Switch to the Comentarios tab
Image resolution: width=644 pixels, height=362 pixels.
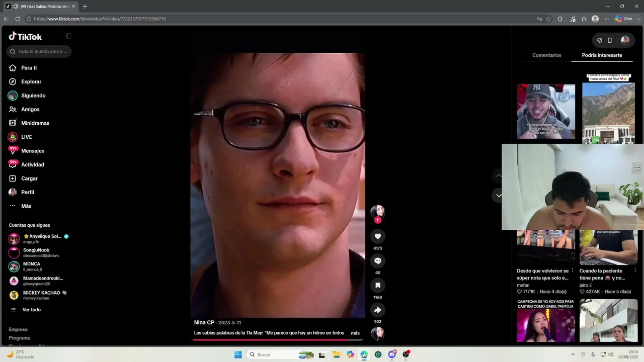click(x=546, y=55)
